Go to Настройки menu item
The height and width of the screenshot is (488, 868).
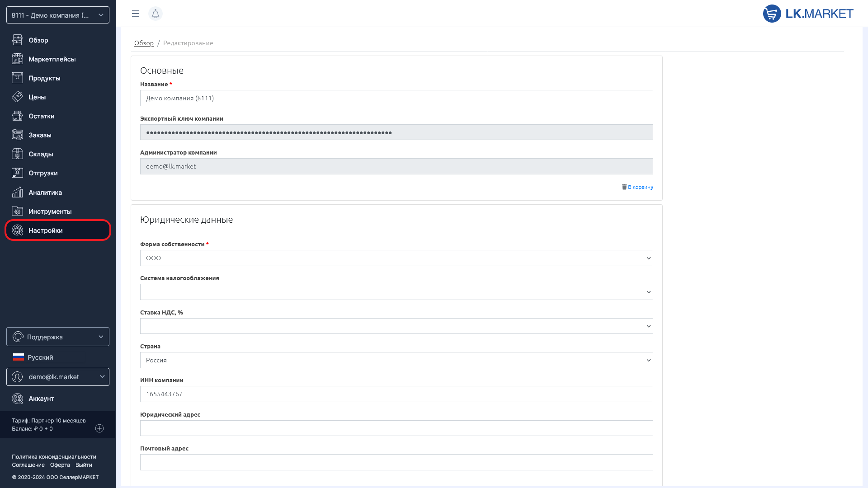coord(45,230)
